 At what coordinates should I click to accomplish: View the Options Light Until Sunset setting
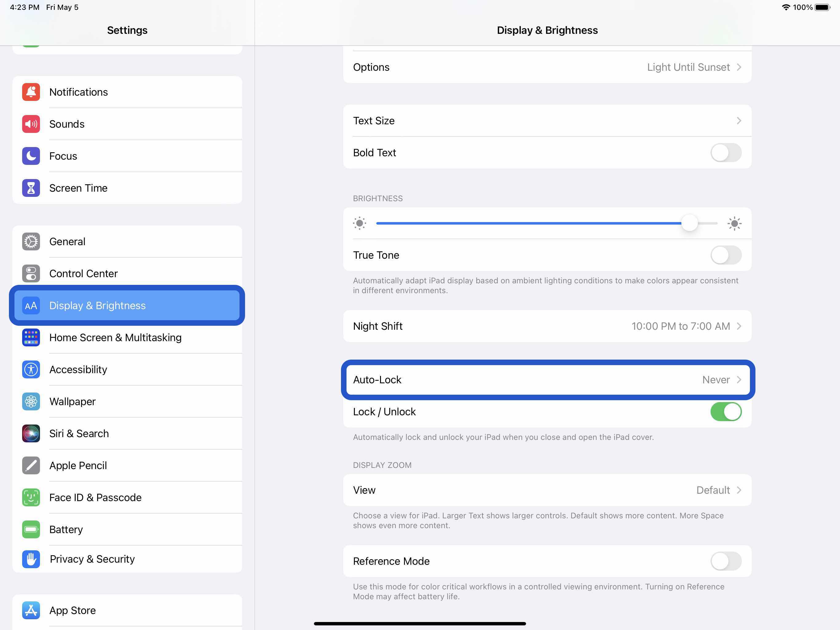coord(547,67)
